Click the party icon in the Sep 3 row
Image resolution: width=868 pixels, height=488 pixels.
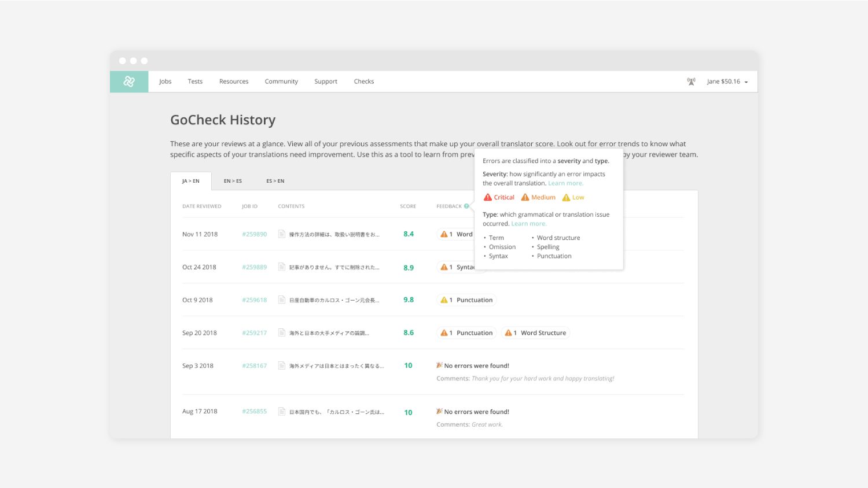point(439,365)
